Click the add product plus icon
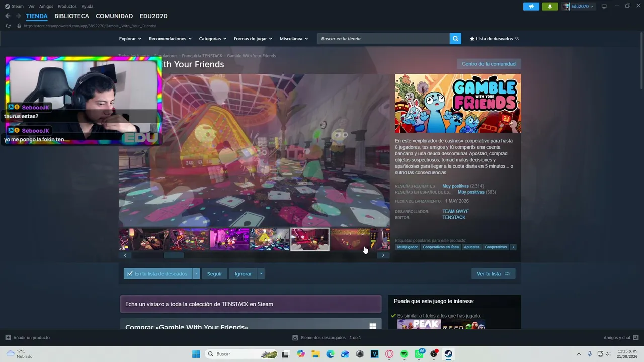The image size is (644, 362). [8, 338]
